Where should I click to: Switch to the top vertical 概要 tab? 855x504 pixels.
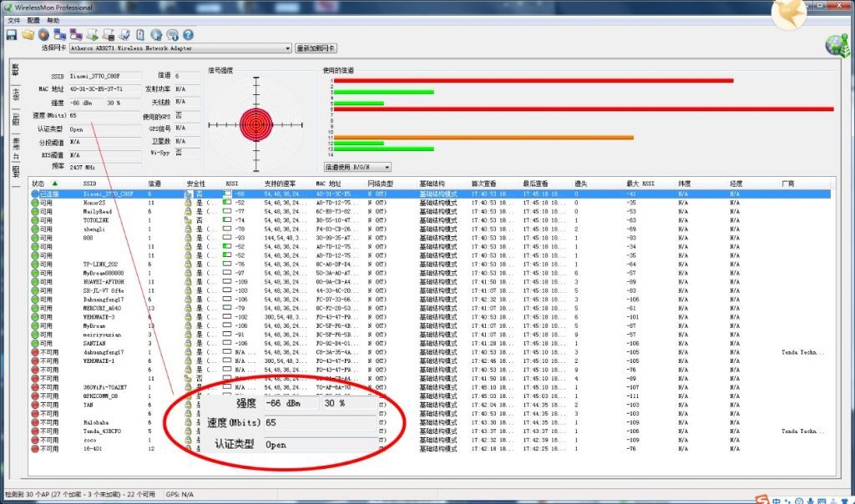coord(16,70)
